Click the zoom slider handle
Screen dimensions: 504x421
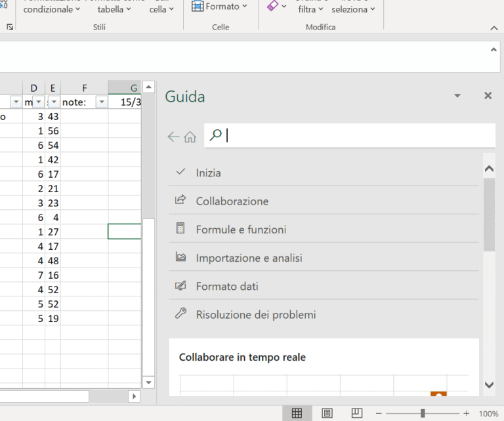(x=423, y=413)
